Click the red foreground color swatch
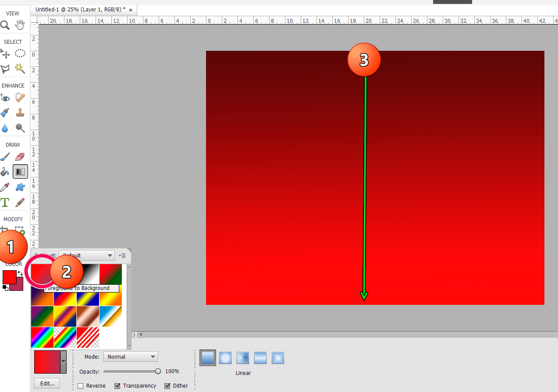Screen dimensions: 558x392 [x=10, y=277]
